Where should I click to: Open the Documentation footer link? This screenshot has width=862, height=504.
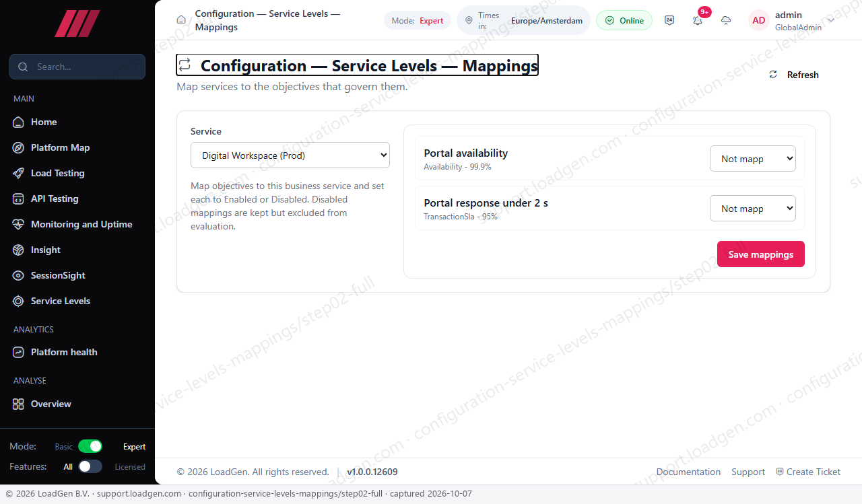688,472
